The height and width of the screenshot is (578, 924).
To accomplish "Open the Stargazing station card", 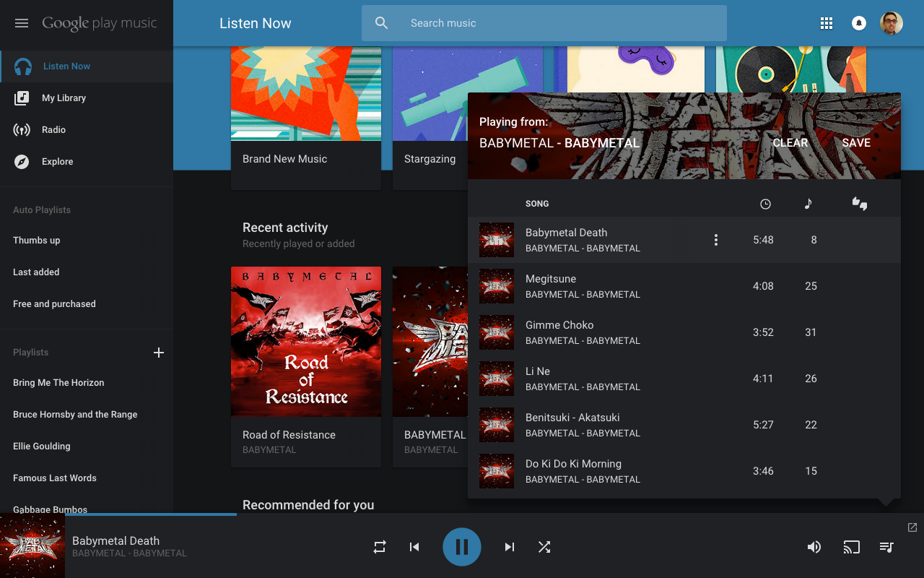I will pyautogui.click(x=430, y=118).
